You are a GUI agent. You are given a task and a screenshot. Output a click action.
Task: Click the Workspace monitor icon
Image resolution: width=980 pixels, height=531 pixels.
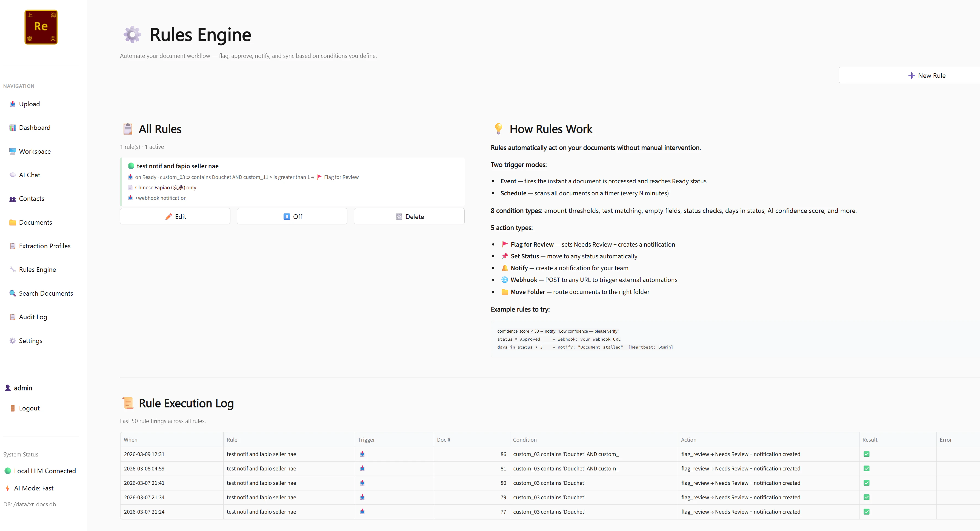[x=13, y=151]
